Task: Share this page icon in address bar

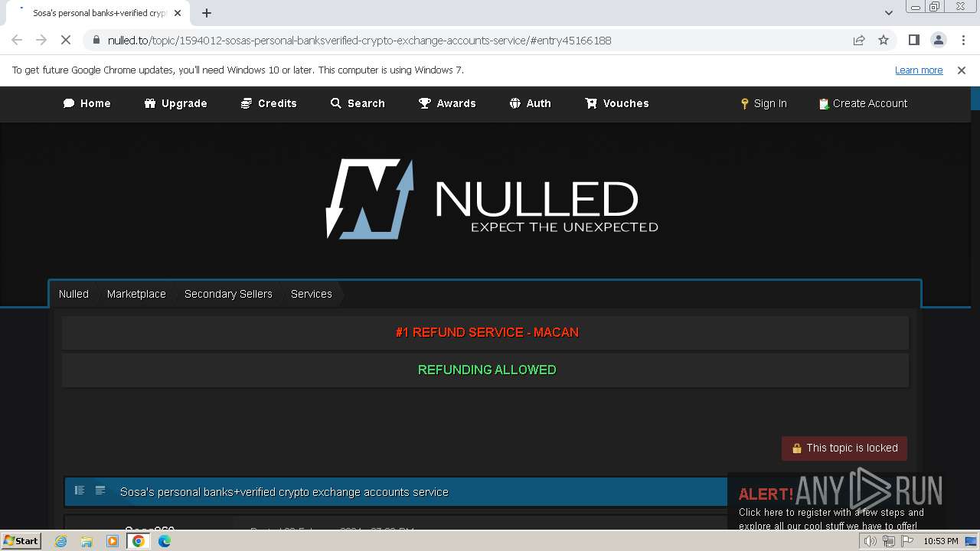Action: (859, 41)
